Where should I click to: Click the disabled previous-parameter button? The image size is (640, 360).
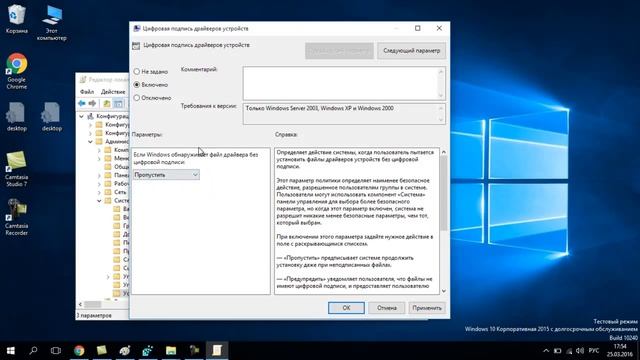[x=339, y=51]
